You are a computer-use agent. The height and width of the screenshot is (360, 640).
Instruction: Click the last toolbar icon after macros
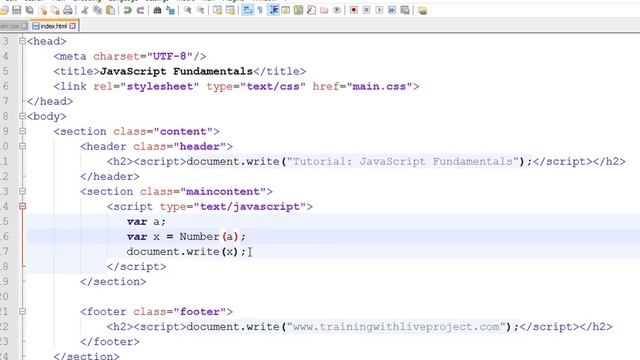(x=422, y=10)
